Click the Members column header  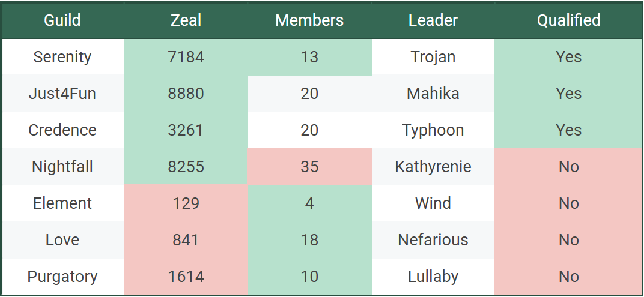click(309, 20)
